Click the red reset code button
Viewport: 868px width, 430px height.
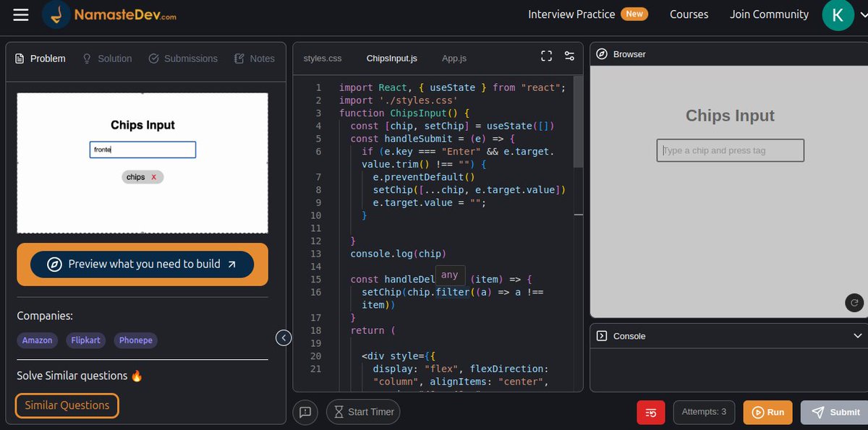pyautogui.click(x=651, y=412)
